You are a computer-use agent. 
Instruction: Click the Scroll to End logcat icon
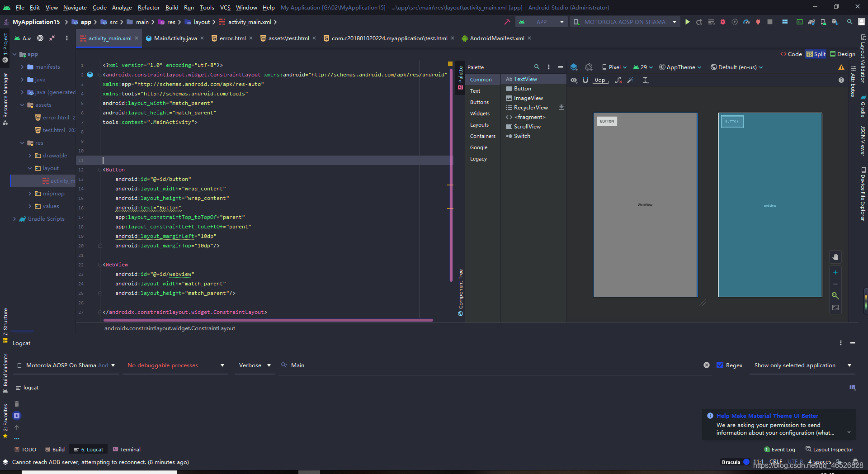tap(17, 416)
